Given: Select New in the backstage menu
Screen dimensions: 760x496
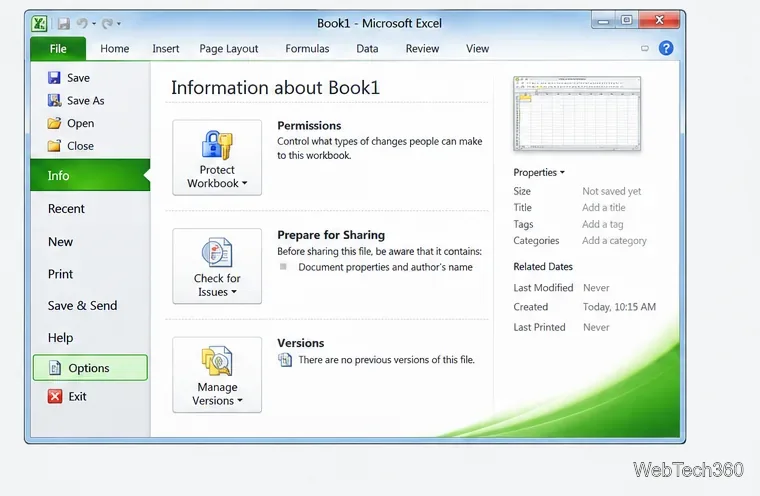Looking at the screenshot, I should tap(60, 241).
